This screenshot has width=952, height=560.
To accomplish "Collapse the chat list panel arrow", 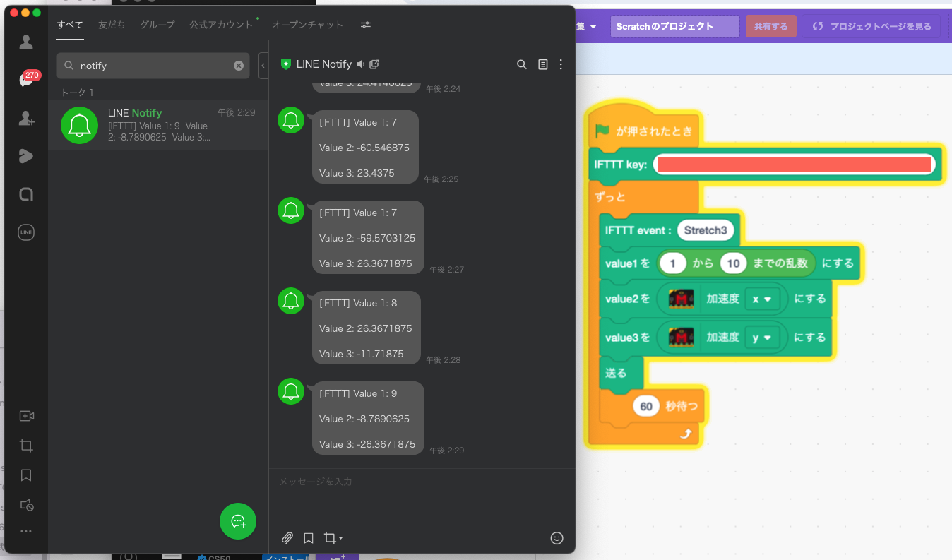I will (x=263, y=66).
